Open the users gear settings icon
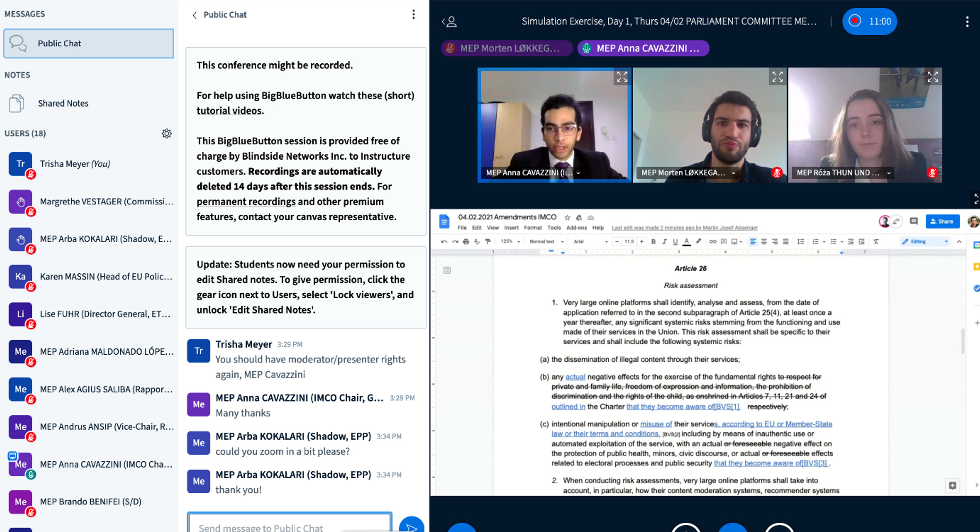This screenshot has width=980, height=532. click(167, 133)
